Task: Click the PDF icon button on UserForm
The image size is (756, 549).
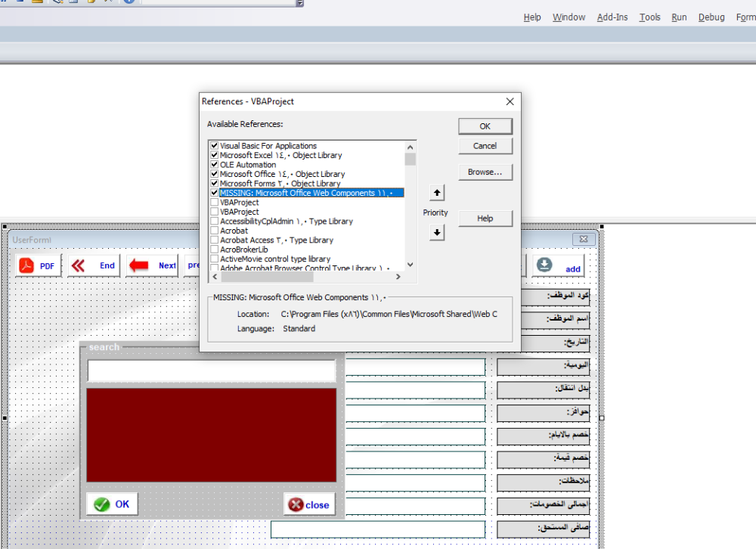Action: [x=38, y=265]
